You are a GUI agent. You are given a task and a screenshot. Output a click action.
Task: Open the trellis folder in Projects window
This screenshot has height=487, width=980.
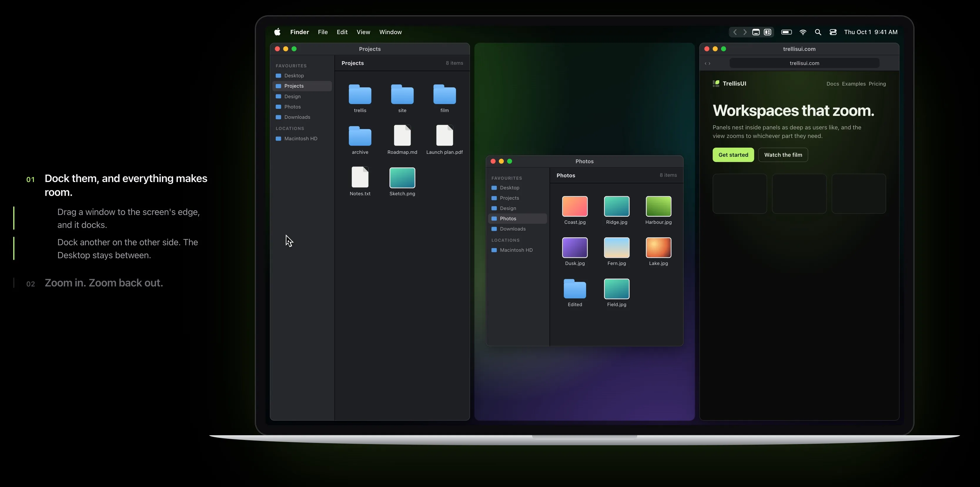pos(360,94)
